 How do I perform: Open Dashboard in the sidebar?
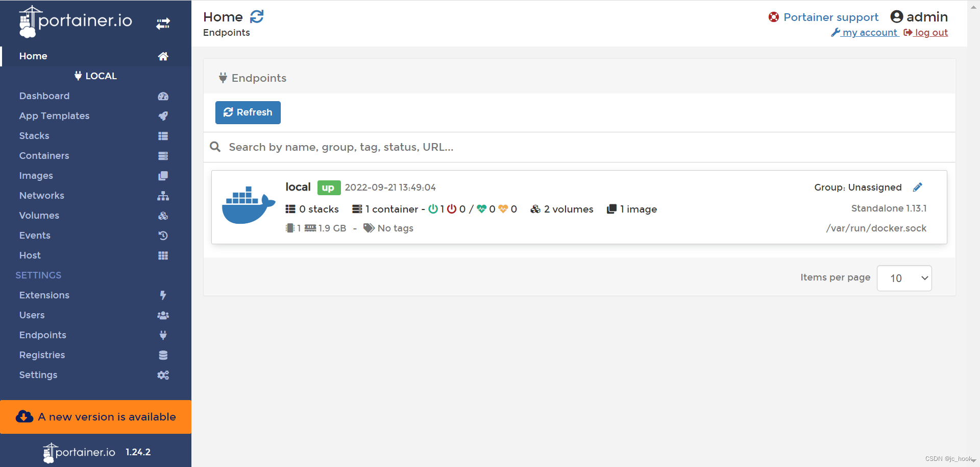[44, 96]
